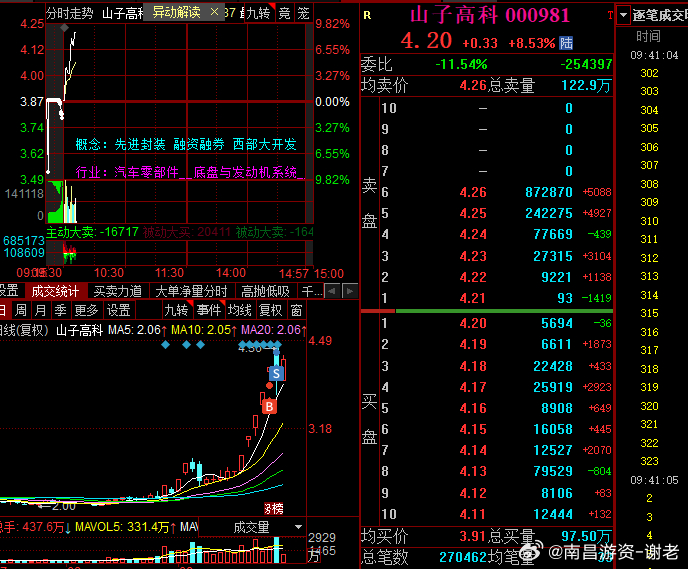688x569 pixels.
Task: Click the blue 陆 badge beside price change
Action: (566, 43)
